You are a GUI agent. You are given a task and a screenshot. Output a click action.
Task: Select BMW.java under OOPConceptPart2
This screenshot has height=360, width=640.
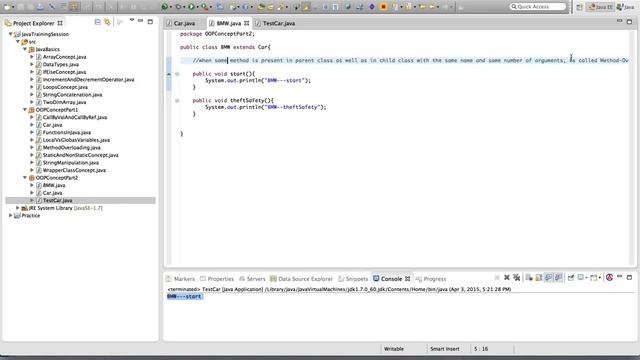(x=54, y=185)
